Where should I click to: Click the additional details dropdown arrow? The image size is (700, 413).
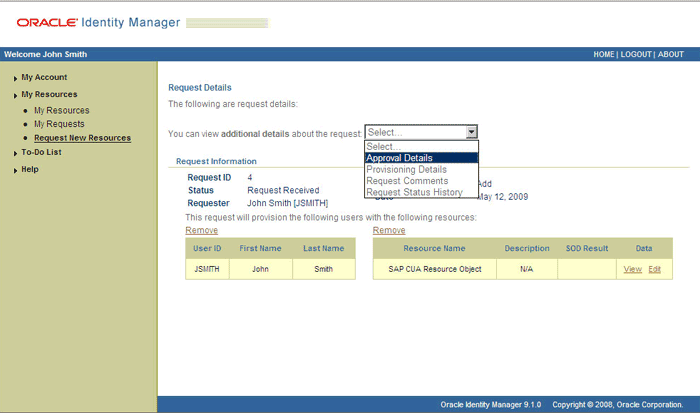pos(471,132)
